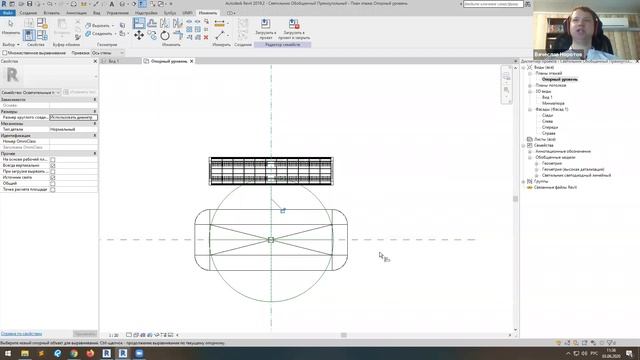Viewport: 640px width, 360px height.
Task: Select the Move tool
Action: tap(139, 36)
